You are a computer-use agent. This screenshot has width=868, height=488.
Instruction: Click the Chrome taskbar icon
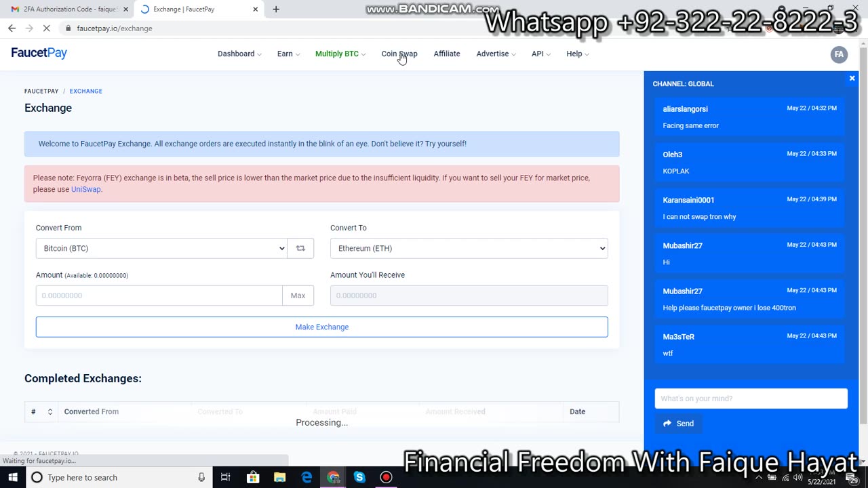tap(333, 477)
